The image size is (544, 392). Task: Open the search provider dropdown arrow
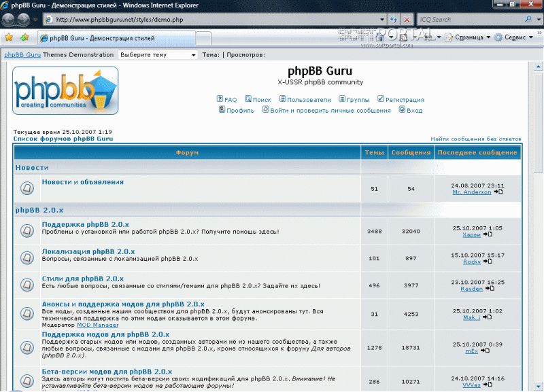point(539,20)
